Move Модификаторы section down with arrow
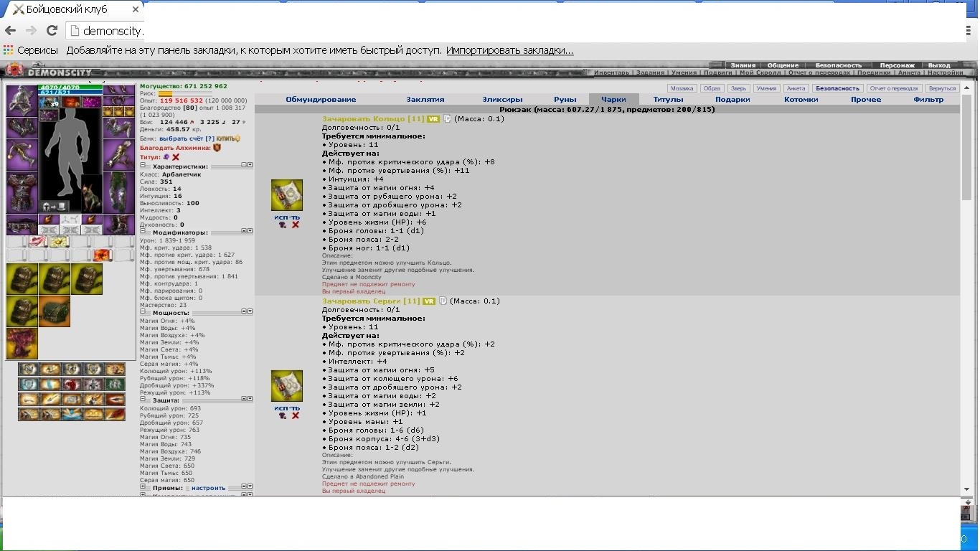Screen dimensions: 980x551 tap(250, 231)
